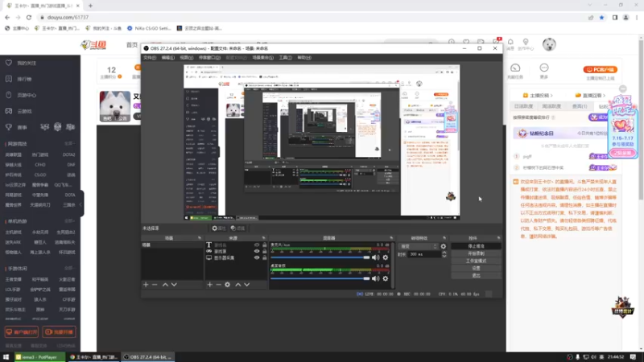This screenshot has height=362, width=644.
Task: Pop out the audio mixer dock
Action: click(391, 238)
